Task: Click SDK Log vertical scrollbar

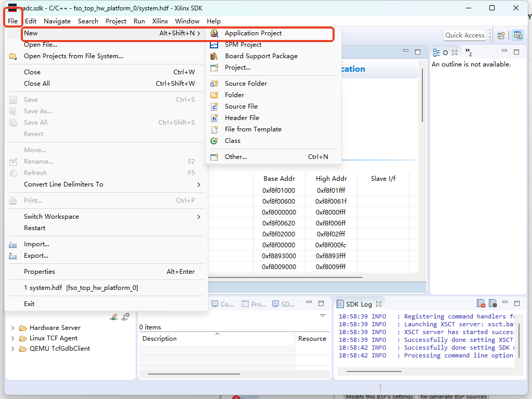Action: tap(519, 340)
